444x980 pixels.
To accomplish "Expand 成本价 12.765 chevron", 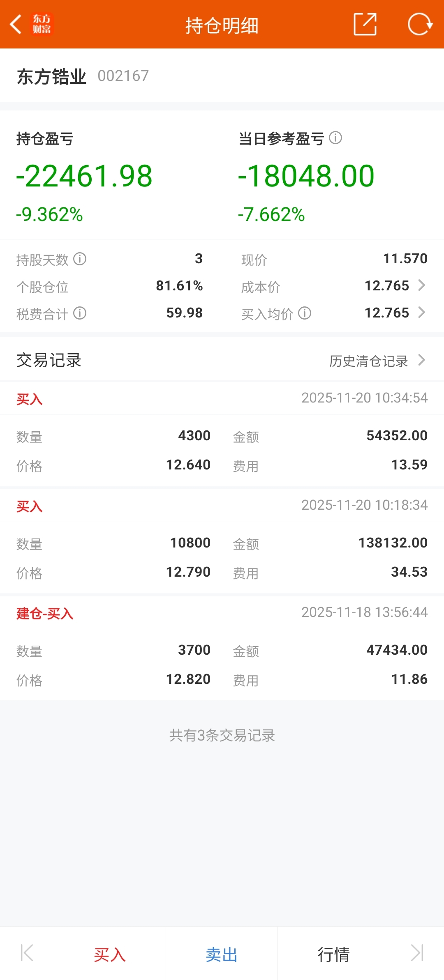I will 421,285.
